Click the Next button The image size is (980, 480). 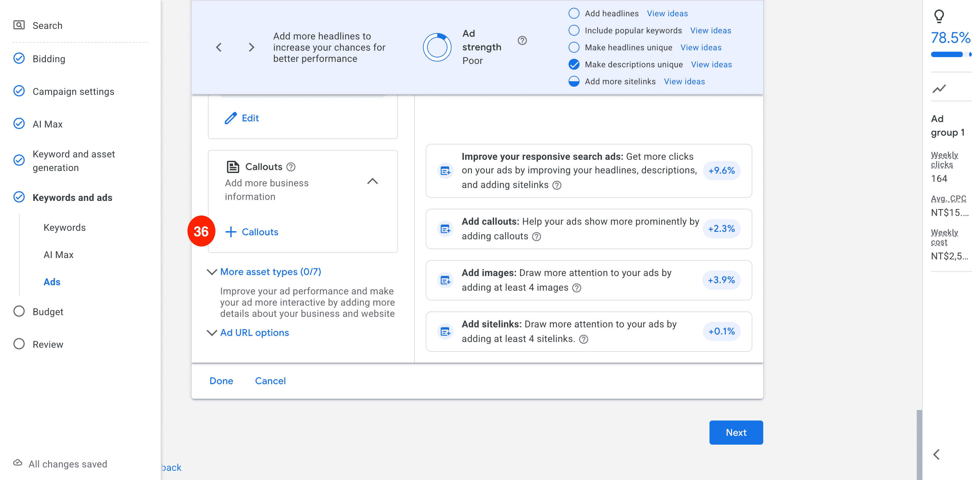(x=736, y=432)
